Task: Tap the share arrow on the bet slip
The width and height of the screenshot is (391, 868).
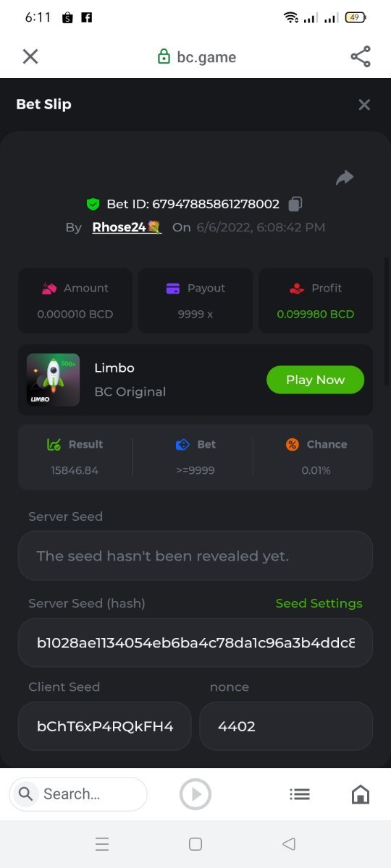Action: pyautogui.click(x=345, y=178)
